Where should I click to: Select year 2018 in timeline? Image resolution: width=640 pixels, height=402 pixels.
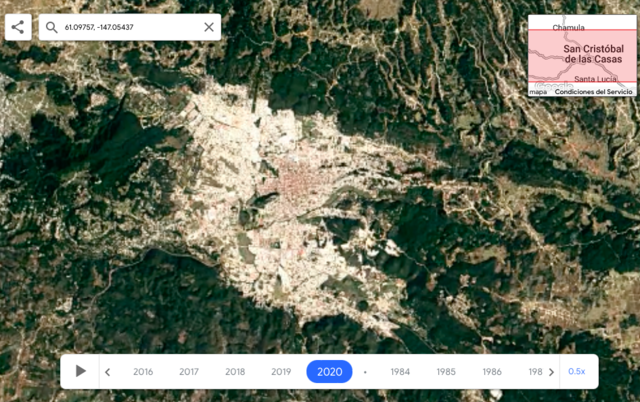click(235, 372)
